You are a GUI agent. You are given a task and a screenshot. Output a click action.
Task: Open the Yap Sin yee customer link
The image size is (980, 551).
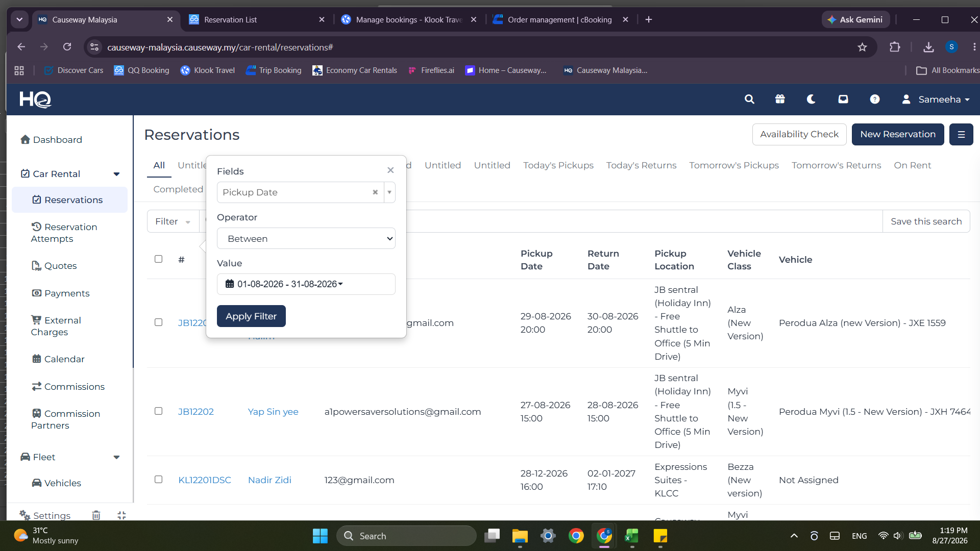point(273,412)
